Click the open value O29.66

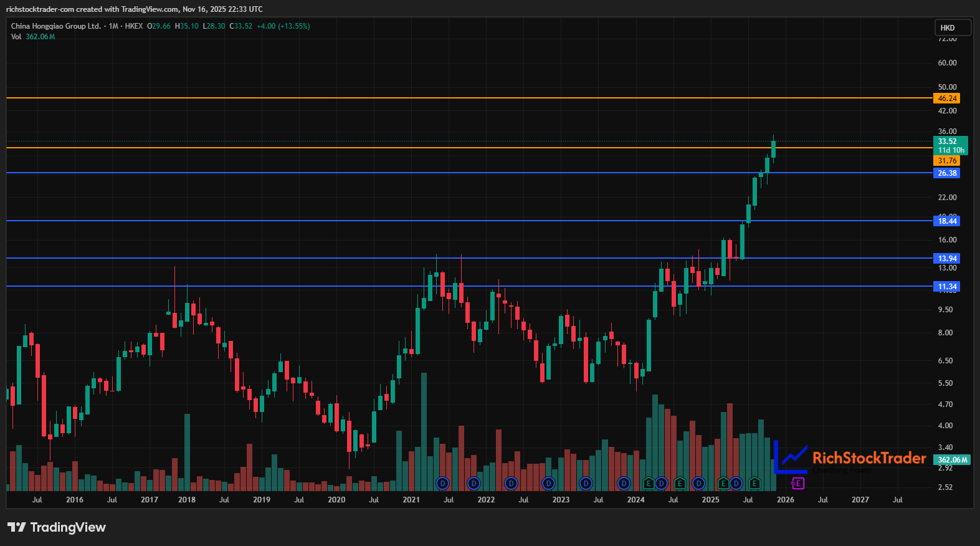pyautogui.click(x=159, y=26)
